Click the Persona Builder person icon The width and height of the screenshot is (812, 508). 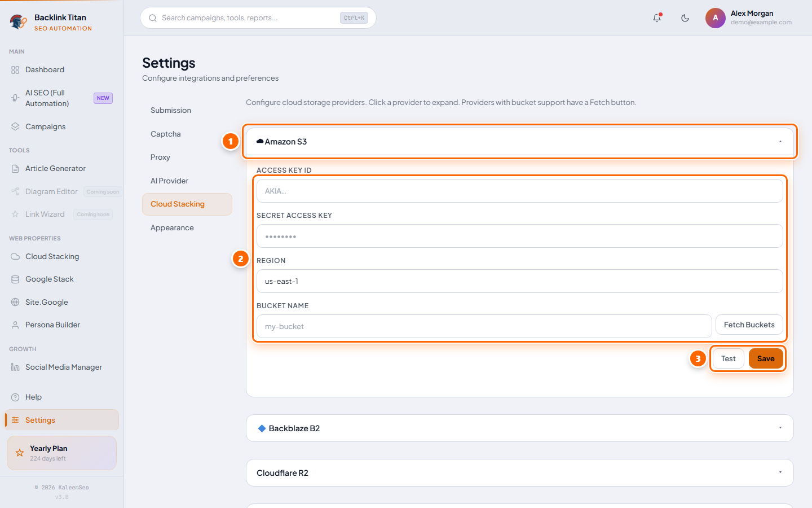(15, 325)
